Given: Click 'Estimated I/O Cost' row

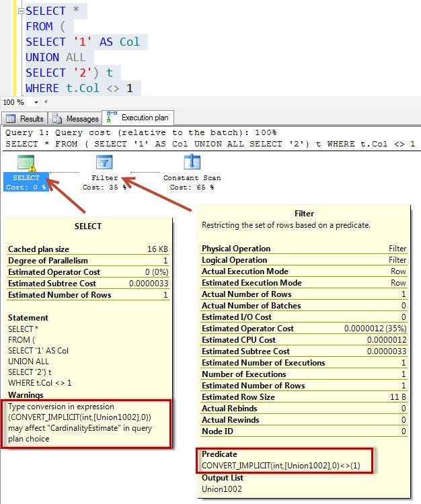Looking at the screenshot, I should tap(304, 317).
